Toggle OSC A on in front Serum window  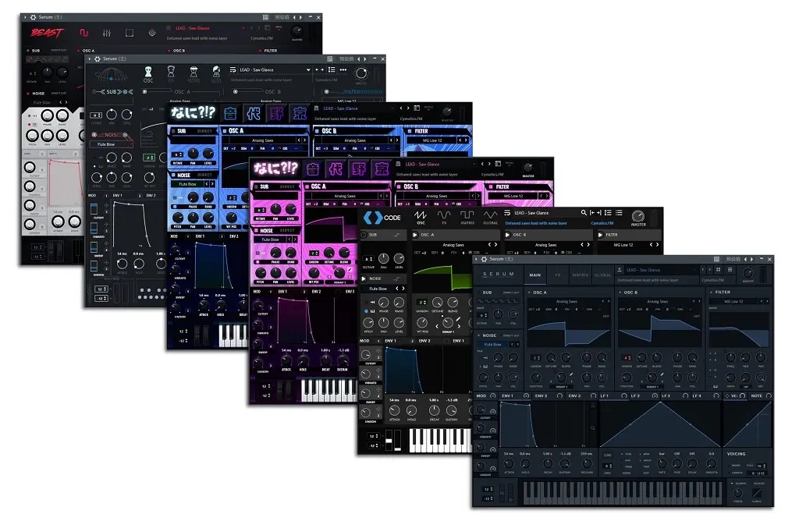530,293
